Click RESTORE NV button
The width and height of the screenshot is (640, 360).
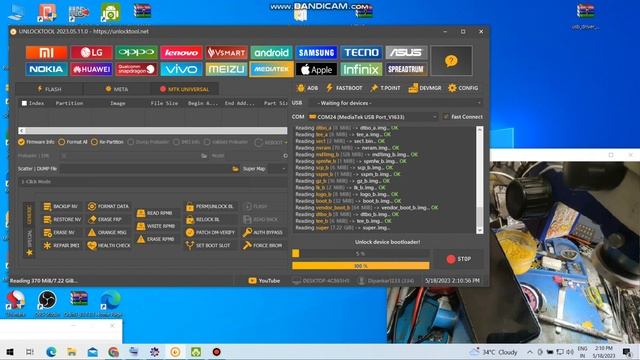pyautogui.click(x=62, y=220)
